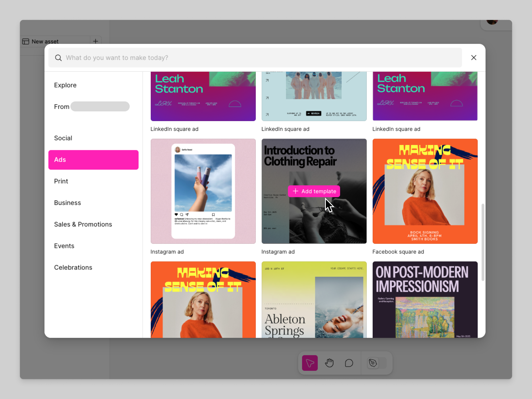Focus the 'What do you want to make today?' search field

point(255,58)
